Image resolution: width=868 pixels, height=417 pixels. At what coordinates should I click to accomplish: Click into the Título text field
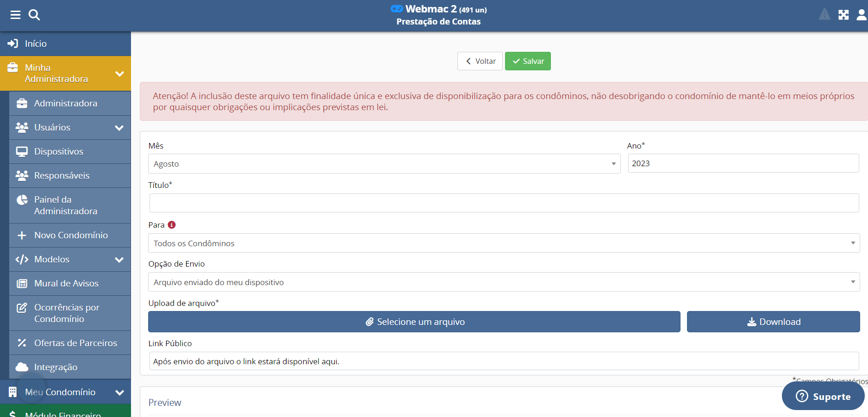pyautogui.click(x=504, y=203)
